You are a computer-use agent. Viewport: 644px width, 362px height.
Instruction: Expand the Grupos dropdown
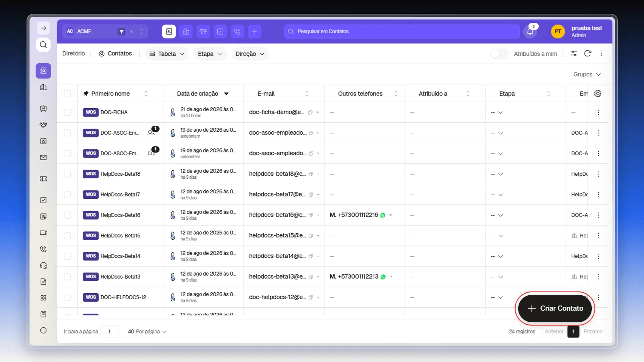pyautogui.click(x=587, y=74)
